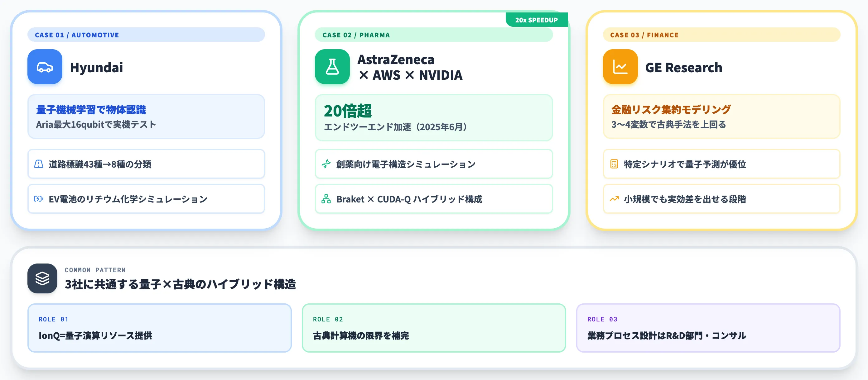
Task: Click the IonQ=量子演算リソース提供 text
Action: coord(95,335)
